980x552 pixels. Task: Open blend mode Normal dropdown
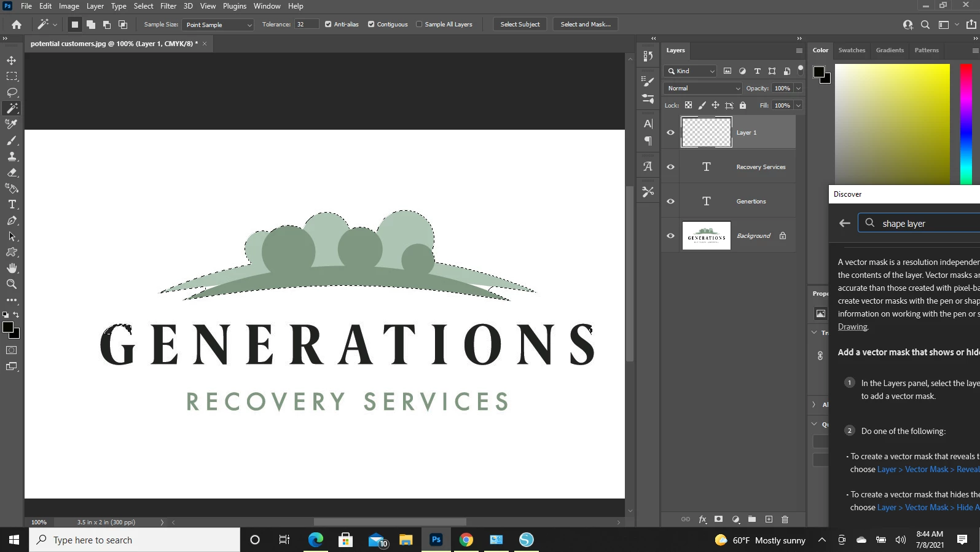(703, 89)
